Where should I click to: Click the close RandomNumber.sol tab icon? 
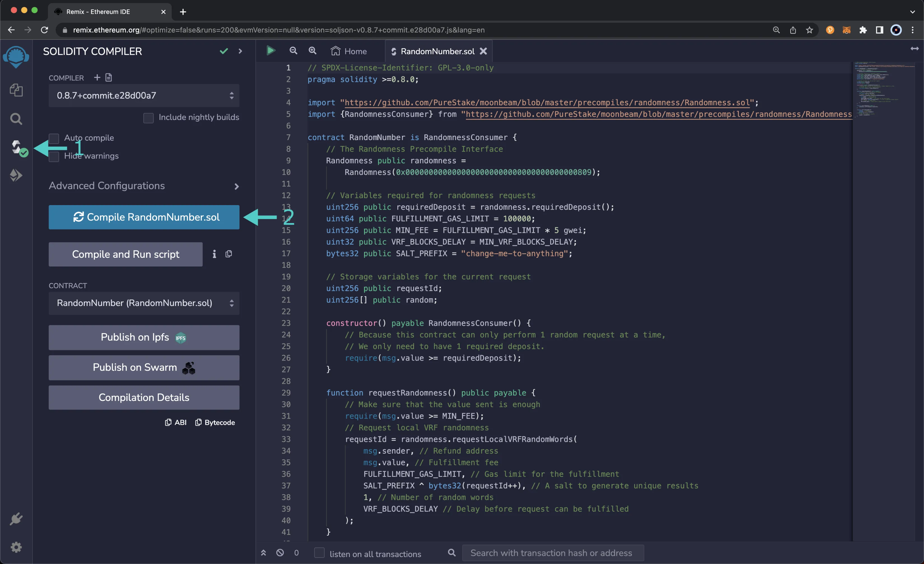484,51
